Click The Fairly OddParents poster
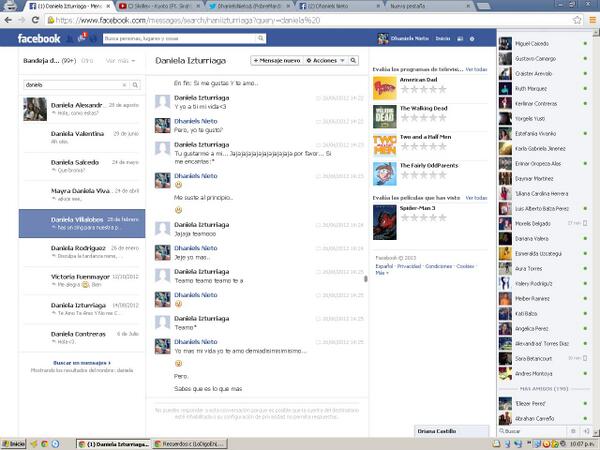Image resolution: width=600 pixels, height=450 pixels. (x=385, y=174)
